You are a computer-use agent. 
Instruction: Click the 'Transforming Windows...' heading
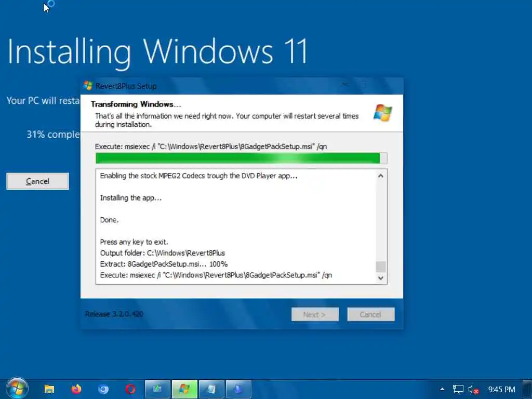136,104
